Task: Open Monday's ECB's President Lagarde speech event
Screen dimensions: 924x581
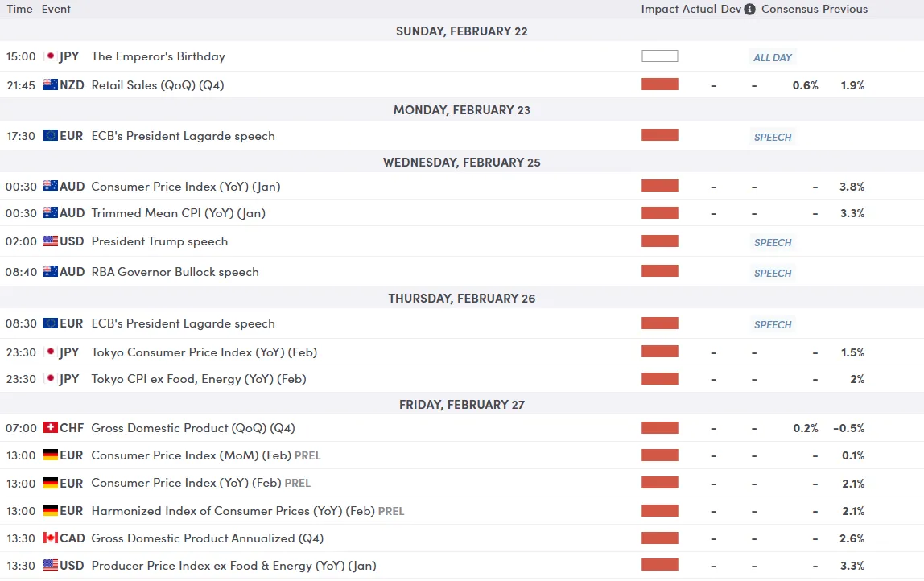Action: [183, 136]
